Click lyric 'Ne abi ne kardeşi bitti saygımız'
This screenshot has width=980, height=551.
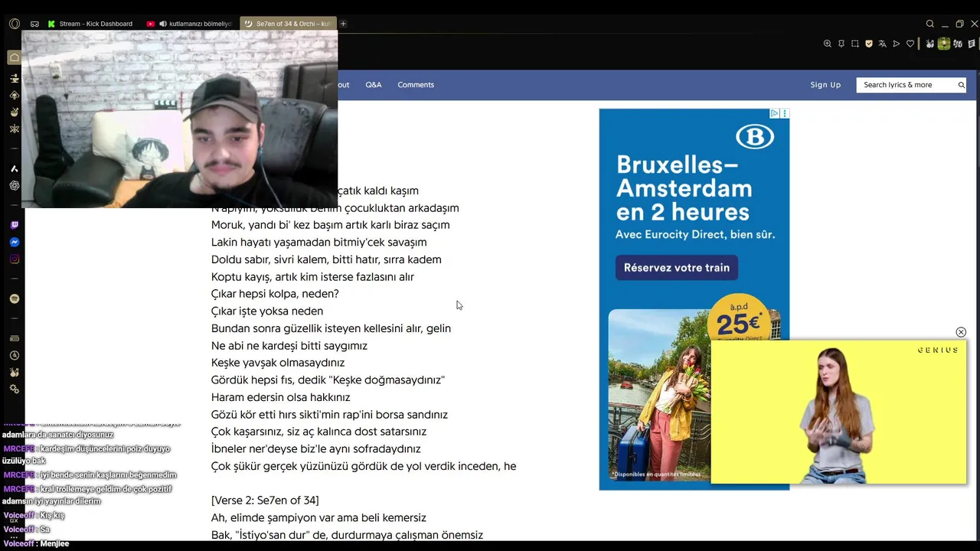click(x=289, y=346)
